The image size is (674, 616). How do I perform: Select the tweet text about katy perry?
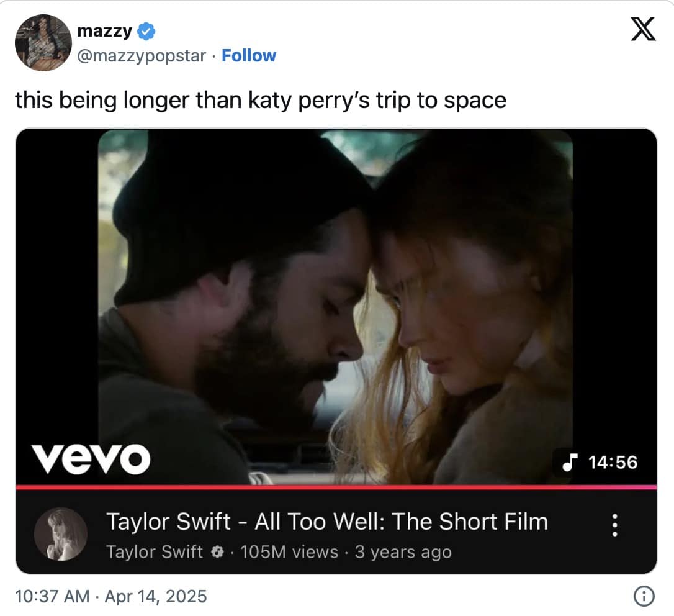pos(261,99)
